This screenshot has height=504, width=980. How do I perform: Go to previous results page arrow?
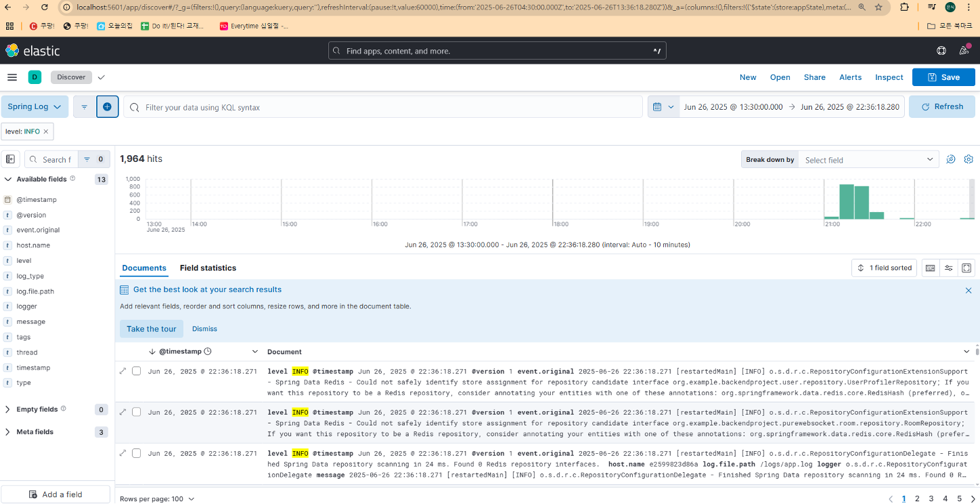pyautogui.click(x=891, y=499)
